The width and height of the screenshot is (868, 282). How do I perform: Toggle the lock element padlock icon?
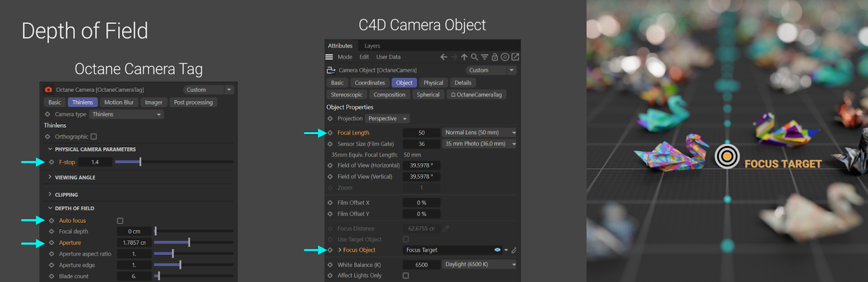click(495, 57)
